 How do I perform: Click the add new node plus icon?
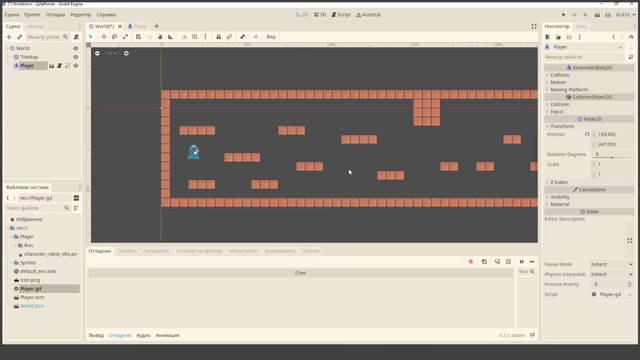pyautogui.click(x=9, y=37)
